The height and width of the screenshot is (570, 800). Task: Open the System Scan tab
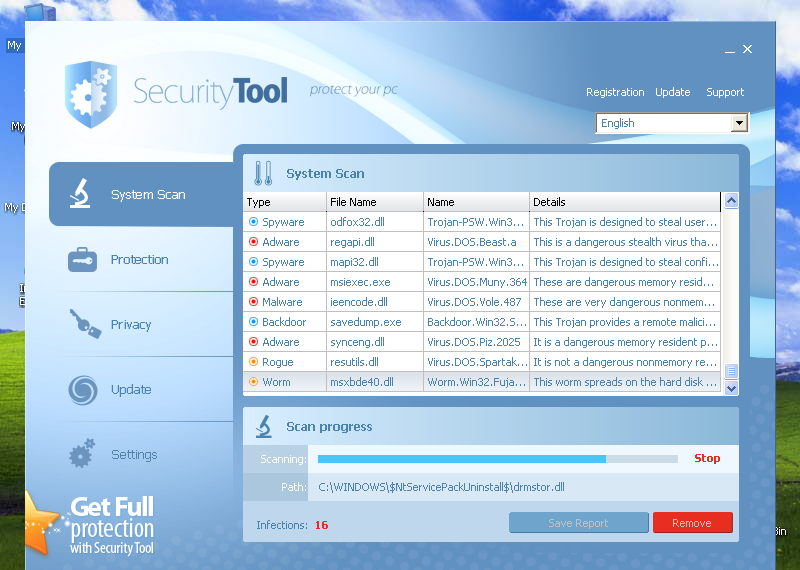click(x=141, y=194)
